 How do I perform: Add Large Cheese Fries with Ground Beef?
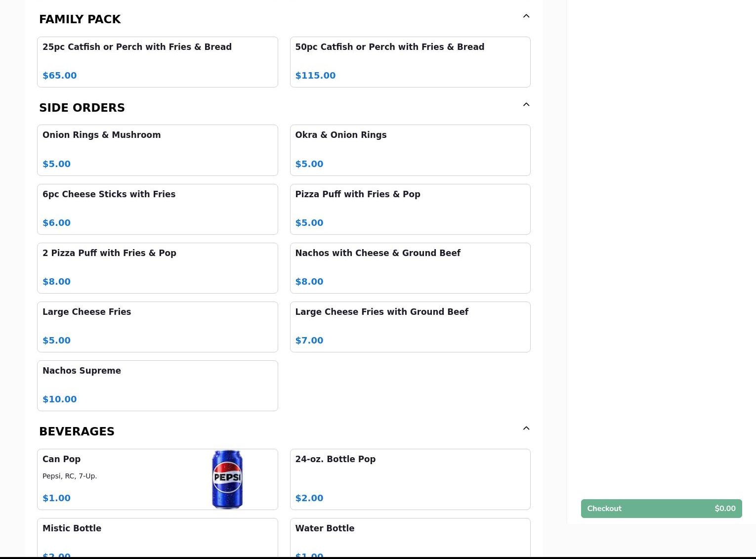(x=410, y=327)
